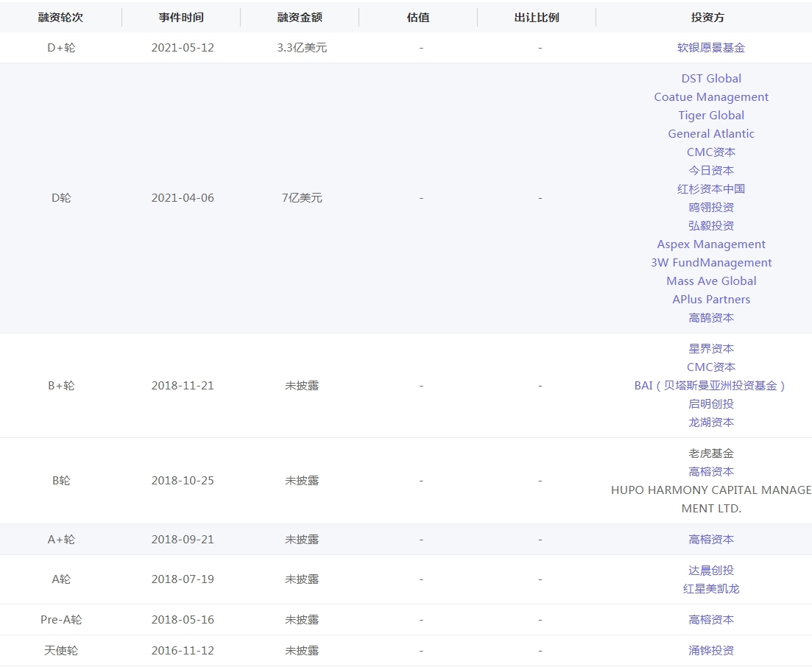Click the 融资轮次 column header
The width and height of the screenshot is (812, 667).
[60, 17]
